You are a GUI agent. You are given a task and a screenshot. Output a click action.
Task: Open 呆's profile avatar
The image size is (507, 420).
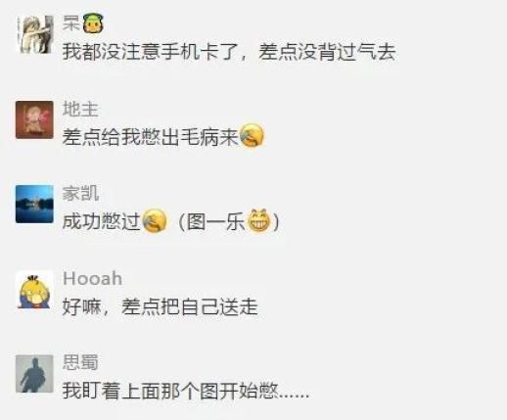[x=34, y=34]
